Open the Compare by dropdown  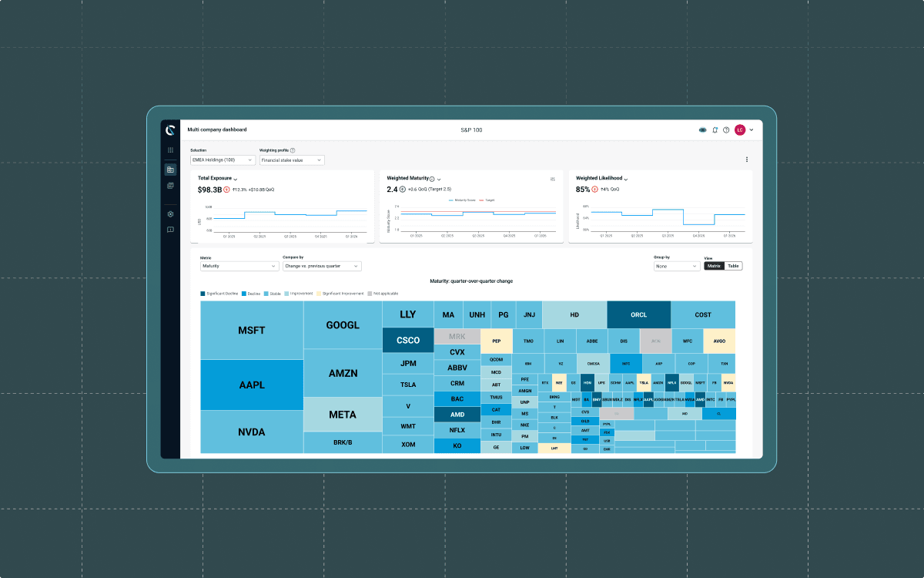(x=322, y=266)
